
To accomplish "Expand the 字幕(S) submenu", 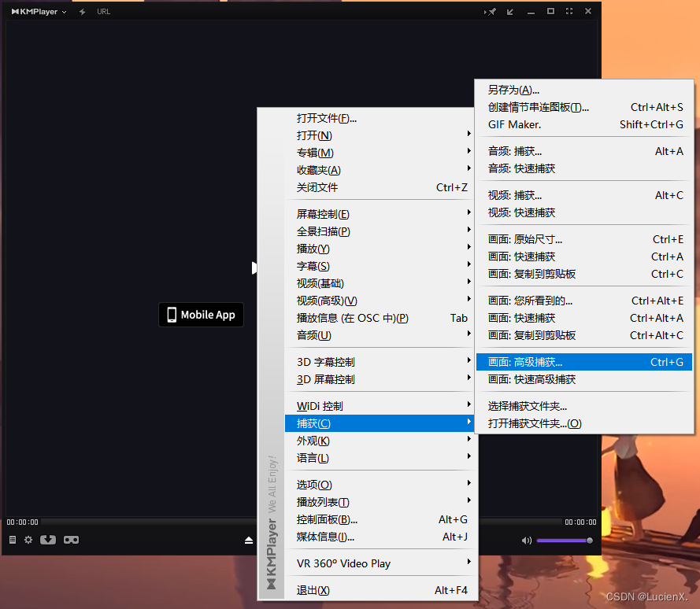I will pyautogui.click(x=313, y=266).
